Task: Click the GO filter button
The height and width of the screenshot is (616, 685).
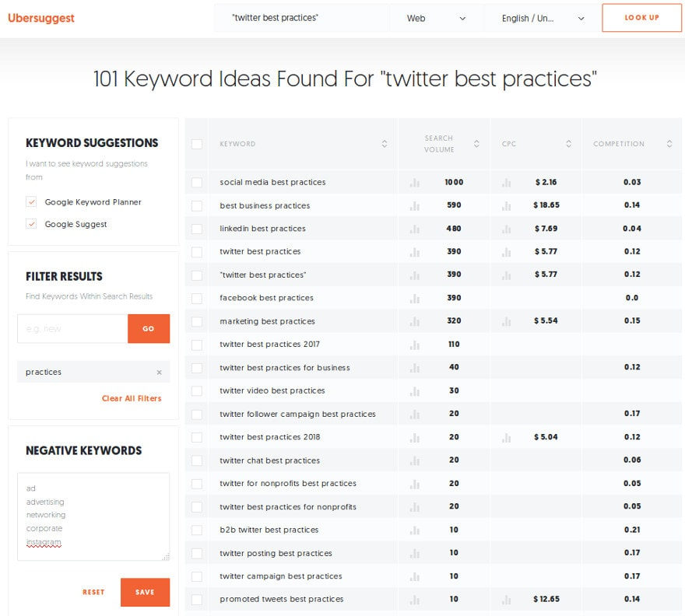Action: (x=149, y=328)
